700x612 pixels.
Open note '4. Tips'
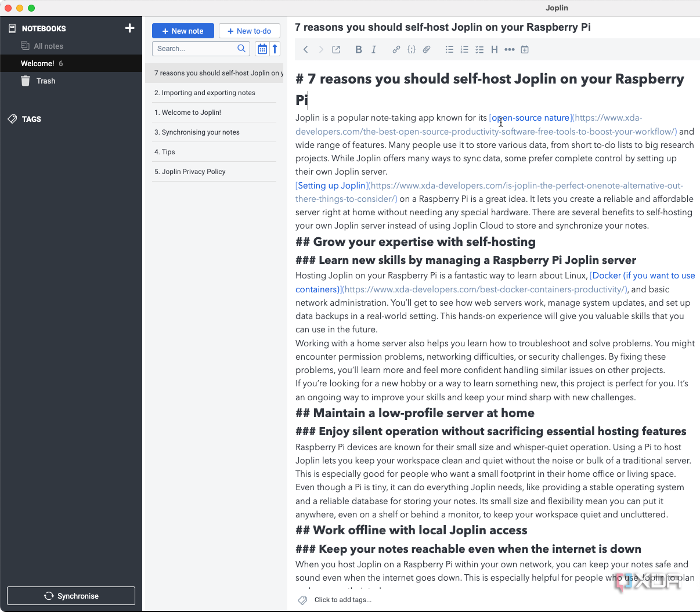click(x=214, y=152)
